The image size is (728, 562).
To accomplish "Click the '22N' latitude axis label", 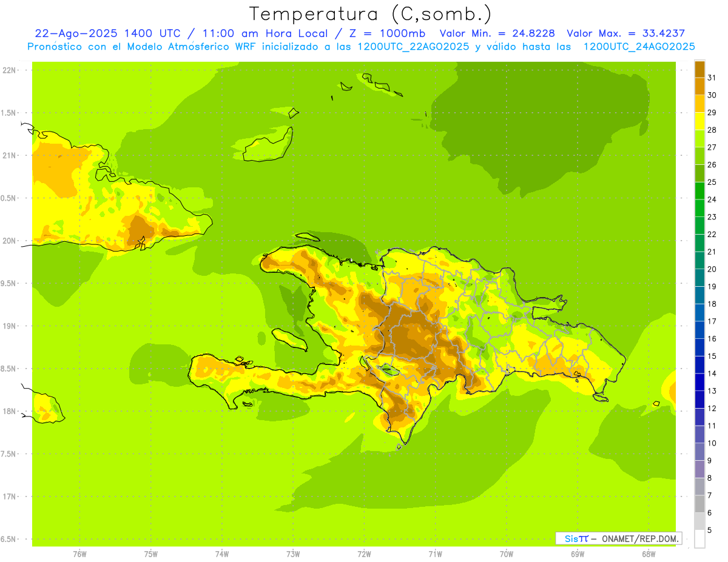I will [10, 70].
